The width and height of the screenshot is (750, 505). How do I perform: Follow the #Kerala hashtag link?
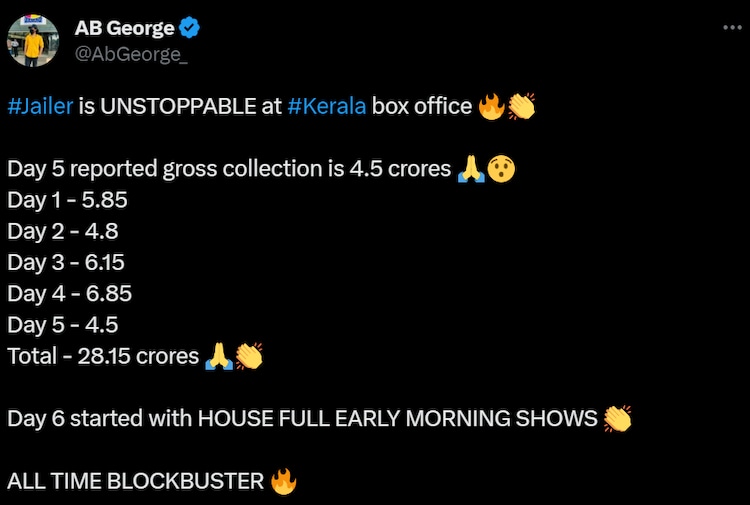[326, 105]
